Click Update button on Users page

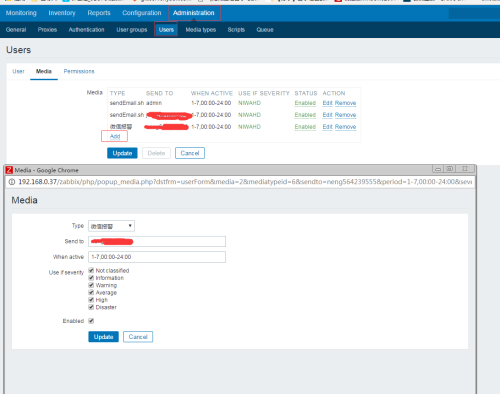(x=122, y=153)
